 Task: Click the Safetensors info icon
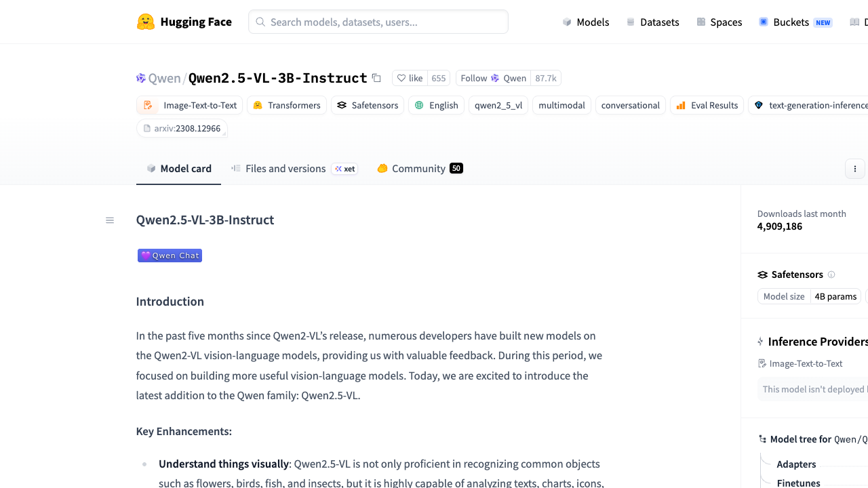point(831,274)
